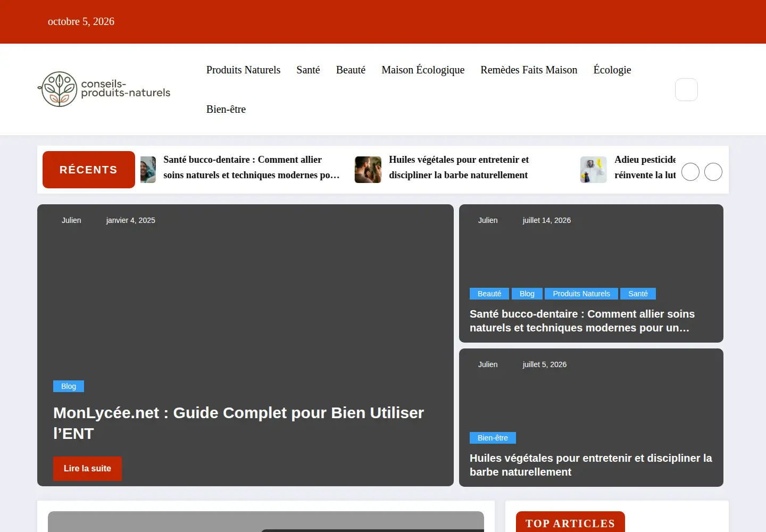Click the octobre 5, 2026 date text
Image resolution: width=766 pixels, height=532 pixels.
coord(81,21)
